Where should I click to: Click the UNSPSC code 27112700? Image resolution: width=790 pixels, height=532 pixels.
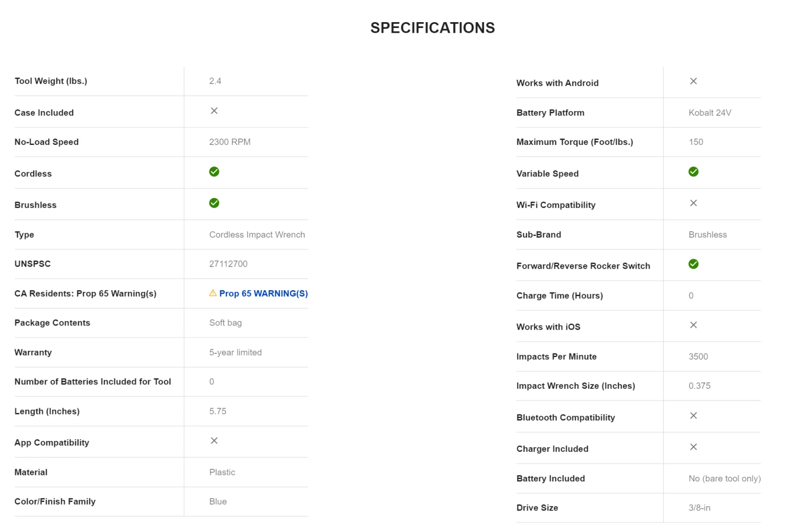click(228, 264)
